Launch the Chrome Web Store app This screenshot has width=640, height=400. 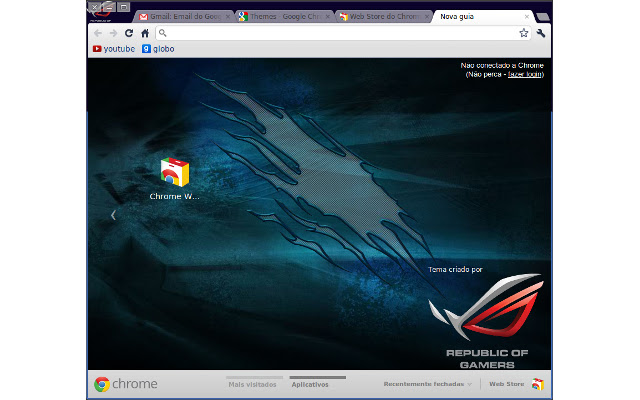(x=175, y=179)
